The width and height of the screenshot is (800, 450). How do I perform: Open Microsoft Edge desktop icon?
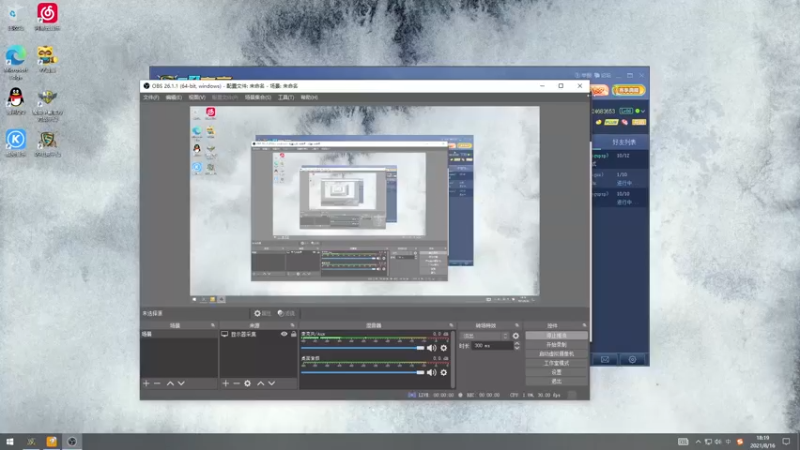pos(16,62)
